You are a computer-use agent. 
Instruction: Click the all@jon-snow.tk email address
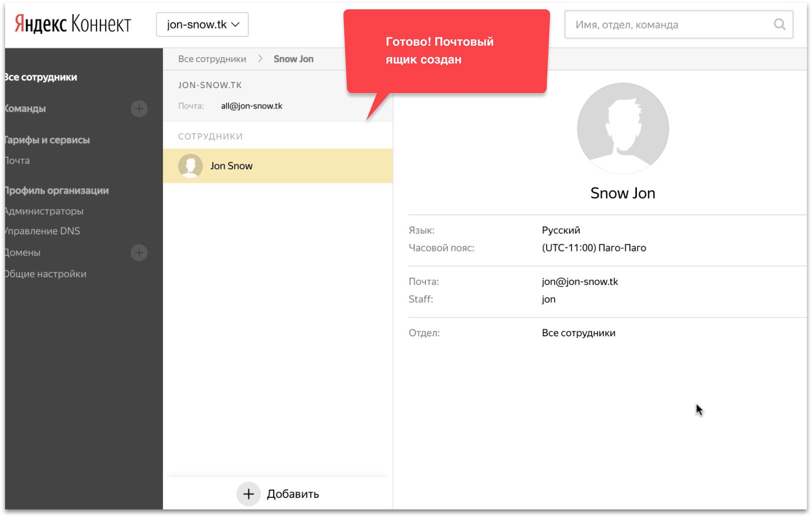[x=251, y=106]
